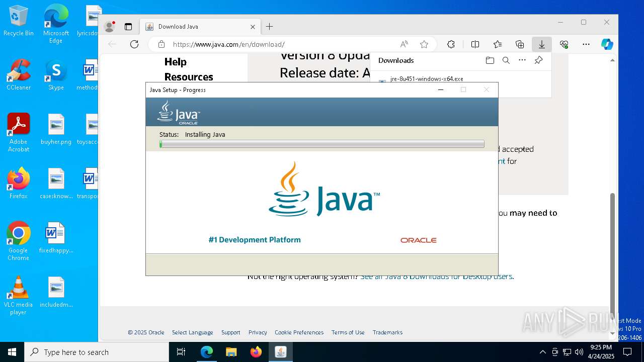
Task: Open the Select Language footer link
Action: [x=193, y=332]
